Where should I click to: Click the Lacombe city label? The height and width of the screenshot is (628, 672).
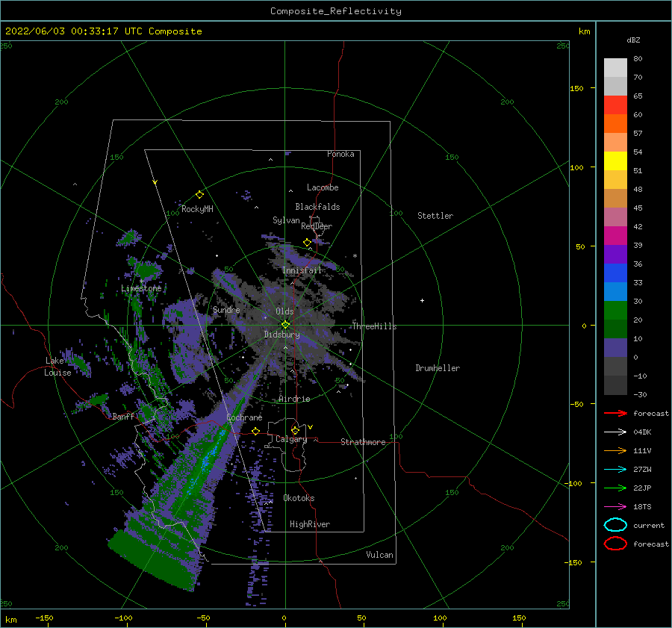point(323,187)
